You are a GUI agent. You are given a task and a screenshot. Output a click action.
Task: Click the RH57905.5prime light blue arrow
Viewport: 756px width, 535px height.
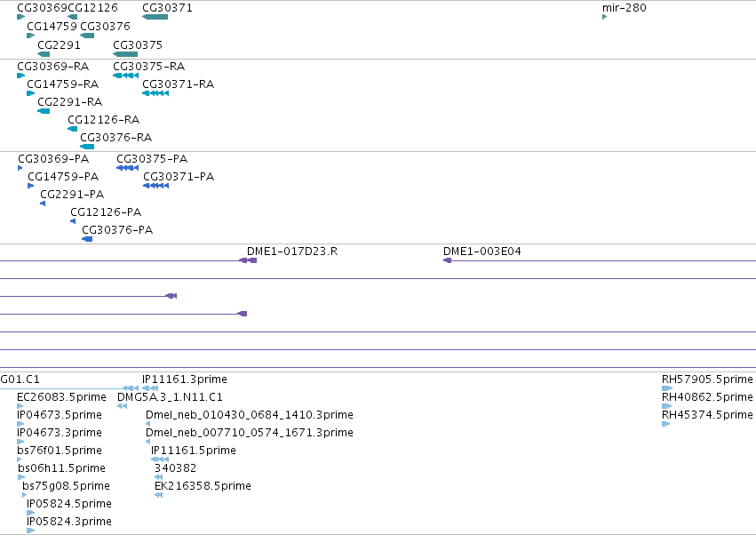click(667, 388)
